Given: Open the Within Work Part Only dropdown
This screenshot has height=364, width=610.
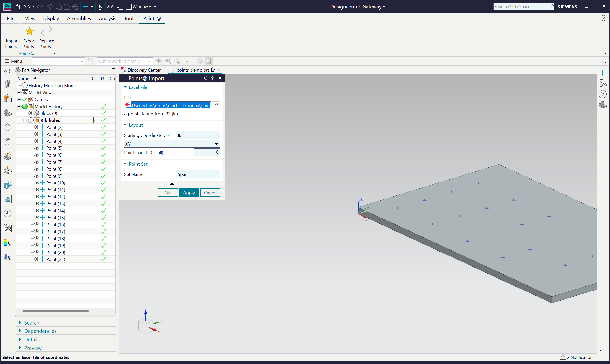Looking at the screenshot, I should point(125,61).
